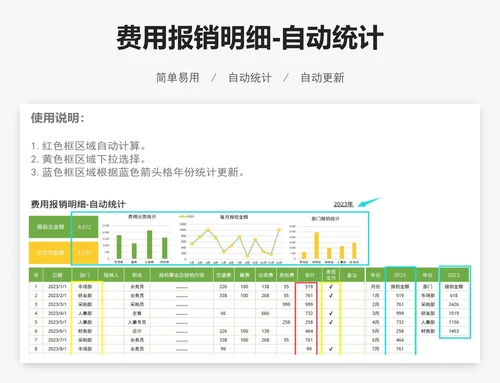Click the 报销人 column header
Screen dimensions: 500x383
coord(111,275)
